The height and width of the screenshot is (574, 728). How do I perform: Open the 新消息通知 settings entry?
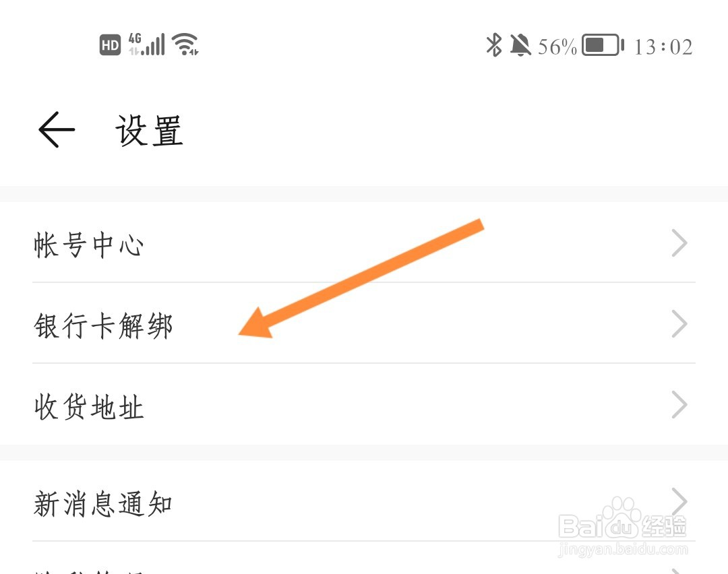[364, 501]
